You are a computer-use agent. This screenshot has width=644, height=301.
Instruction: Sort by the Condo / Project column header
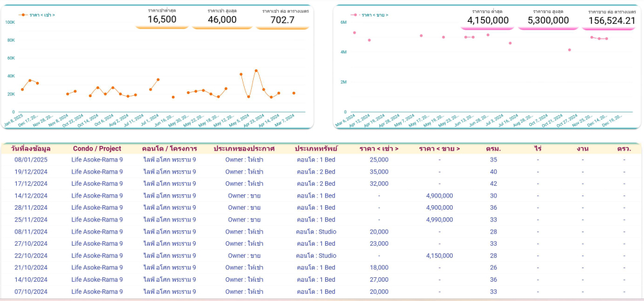pos(97,149)
